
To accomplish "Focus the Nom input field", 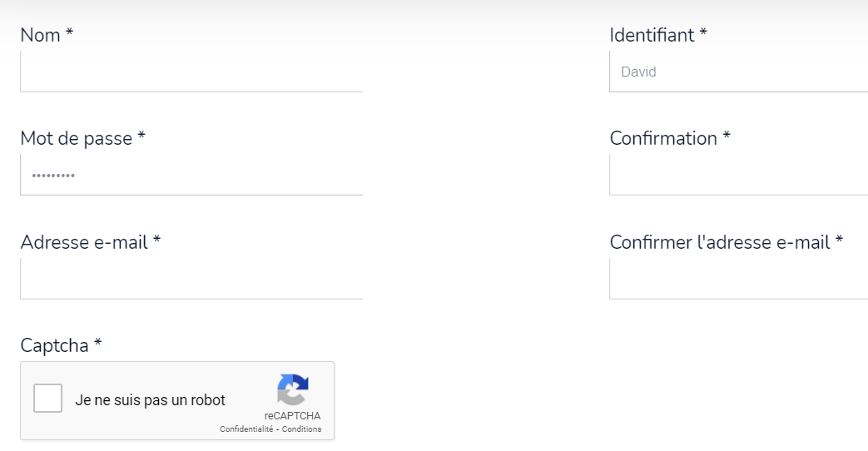I will [191, 72].
